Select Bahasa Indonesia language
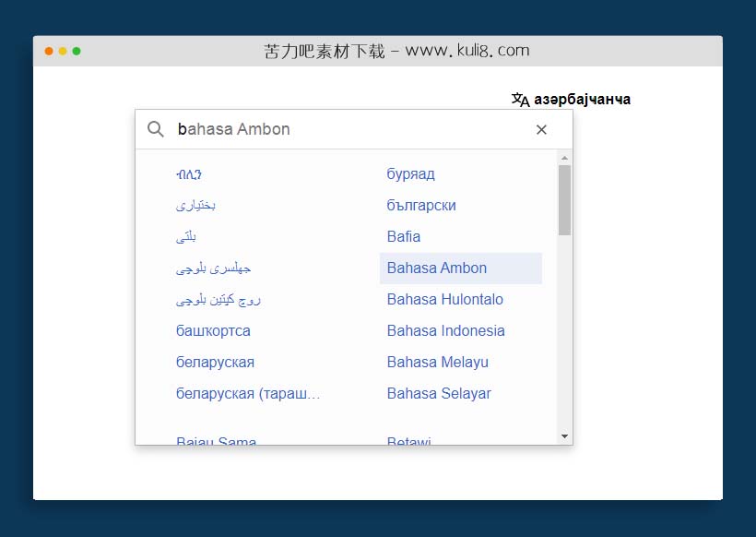Screen dimensions: 756x537 [x=446, y=331]
